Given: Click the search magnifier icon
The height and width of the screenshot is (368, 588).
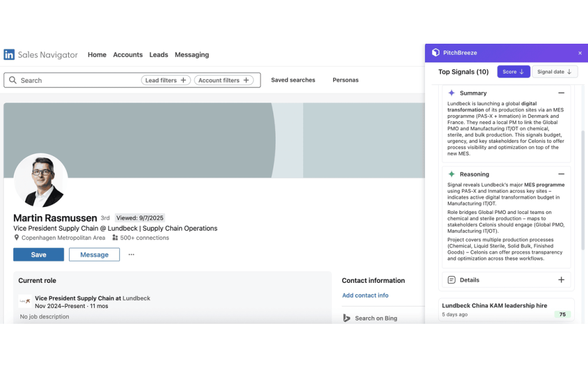Looking at the screenshot, I should coord(13,80).
